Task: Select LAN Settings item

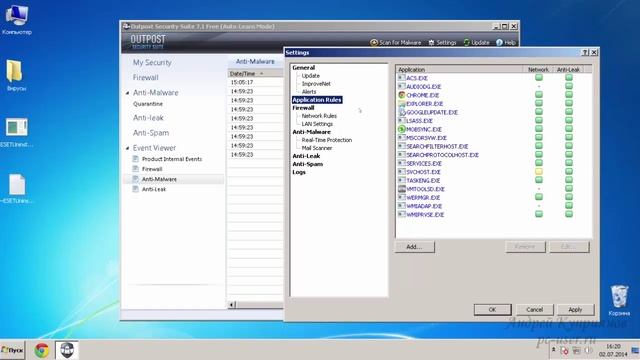Action: pos(317,124)
